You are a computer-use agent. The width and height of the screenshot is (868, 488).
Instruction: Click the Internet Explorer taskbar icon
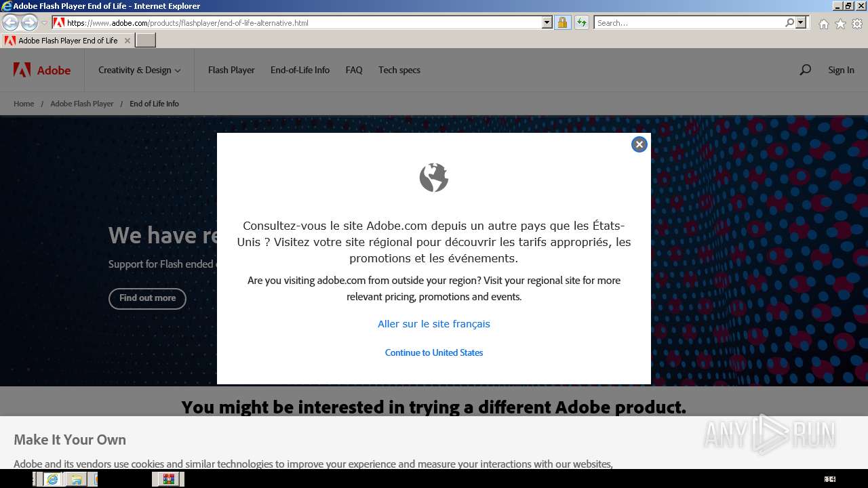click(52, 479)
